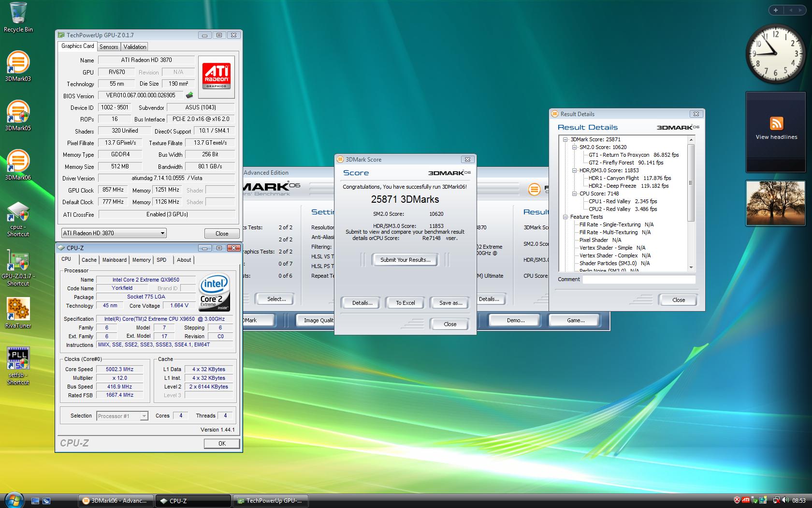
Task: Click the Show Desktop quick launch icon
Action: pyautogui.click(x=35, y=501)
